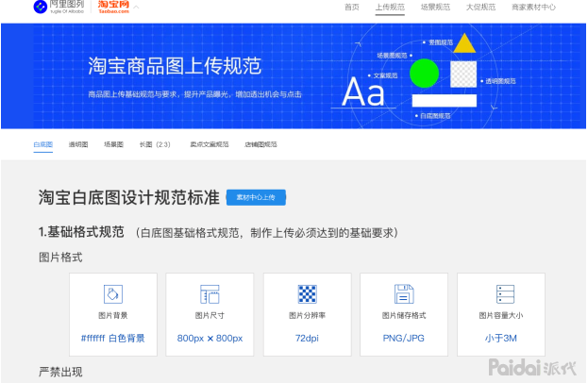588x383 pixels.
Task: Click the 白底图规范 label in banner
Action: pos(435,116)
